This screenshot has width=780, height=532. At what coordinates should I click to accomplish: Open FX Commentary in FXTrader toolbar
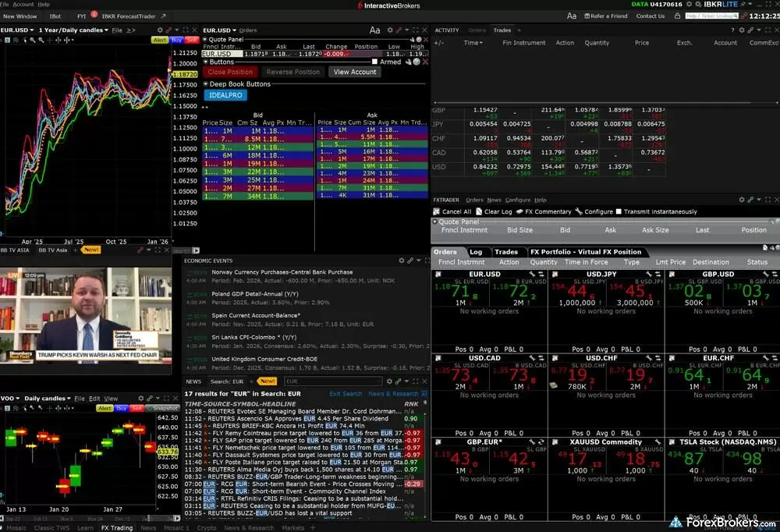(x=544, y=211)
